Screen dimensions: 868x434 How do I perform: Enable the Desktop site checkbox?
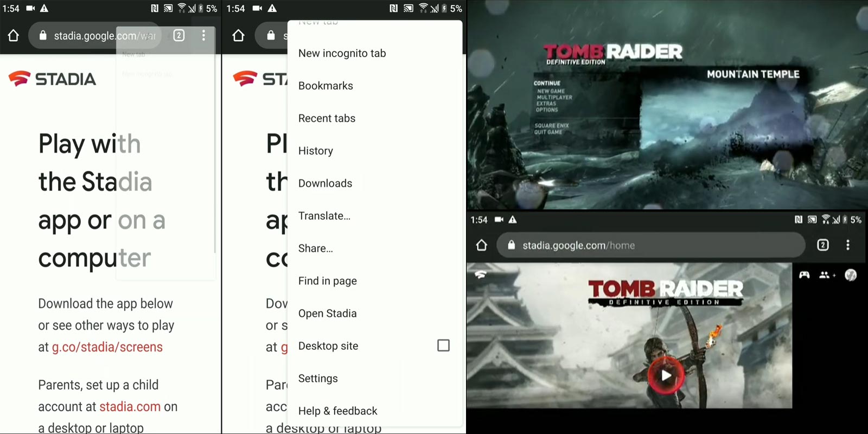(443, 346)
